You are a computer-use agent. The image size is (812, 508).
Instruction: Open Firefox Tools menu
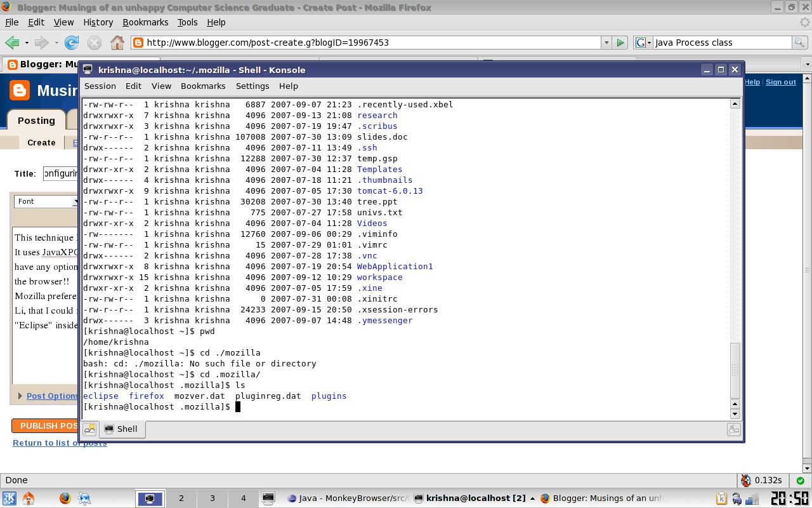click(x=187, y=22)
